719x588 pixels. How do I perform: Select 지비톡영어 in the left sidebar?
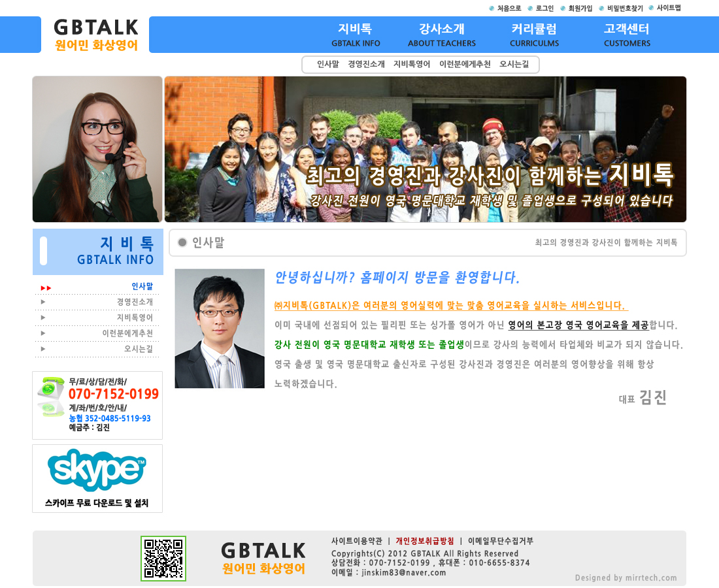tap(135, 318)
